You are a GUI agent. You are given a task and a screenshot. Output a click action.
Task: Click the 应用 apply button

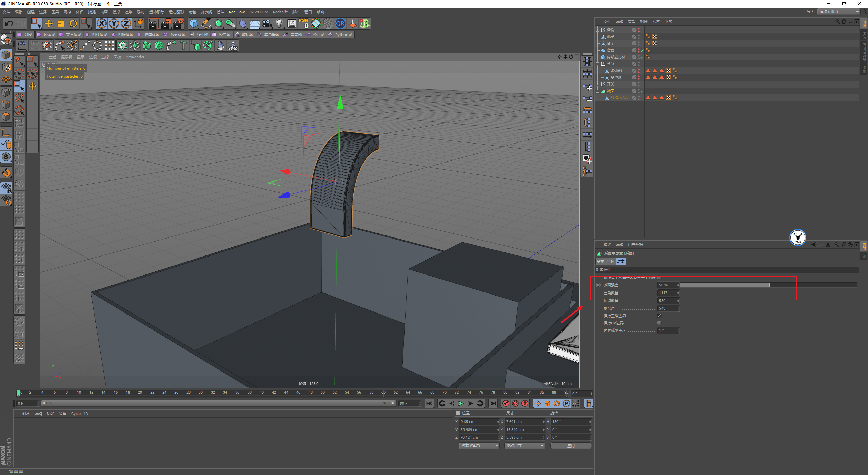click(571, 445)
